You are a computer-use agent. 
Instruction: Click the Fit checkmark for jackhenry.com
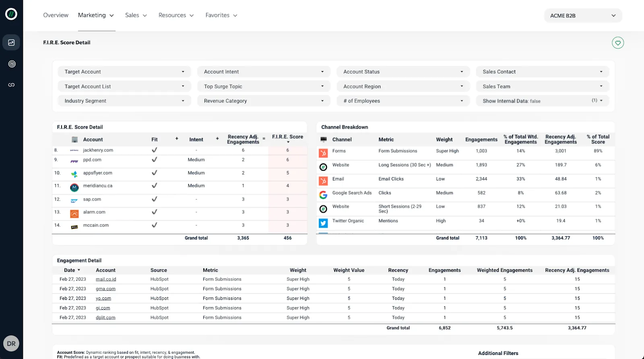(154, 150)
